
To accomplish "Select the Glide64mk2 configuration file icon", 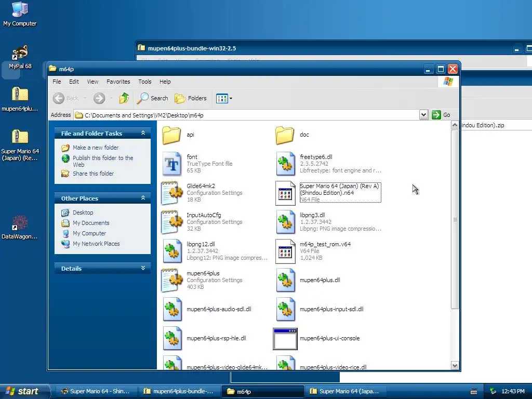I will click(x=171, y=193).
